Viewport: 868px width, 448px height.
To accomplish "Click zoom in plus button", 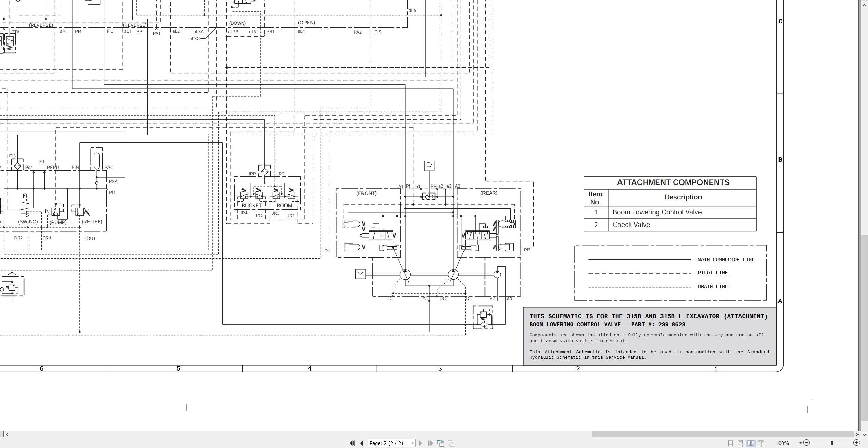I will pyautogui.click(x=856, y=443).
